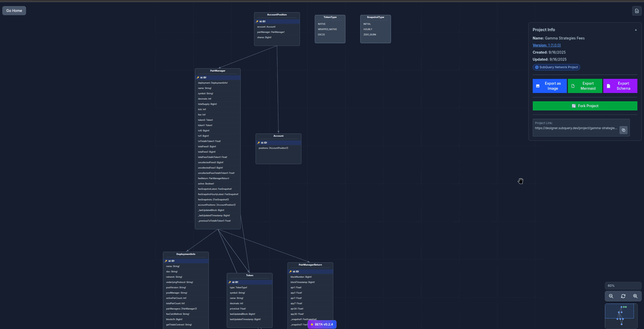Click the SubQuery Network Project badge
Viewport: 644px width, 329px height.
point(556,67)
